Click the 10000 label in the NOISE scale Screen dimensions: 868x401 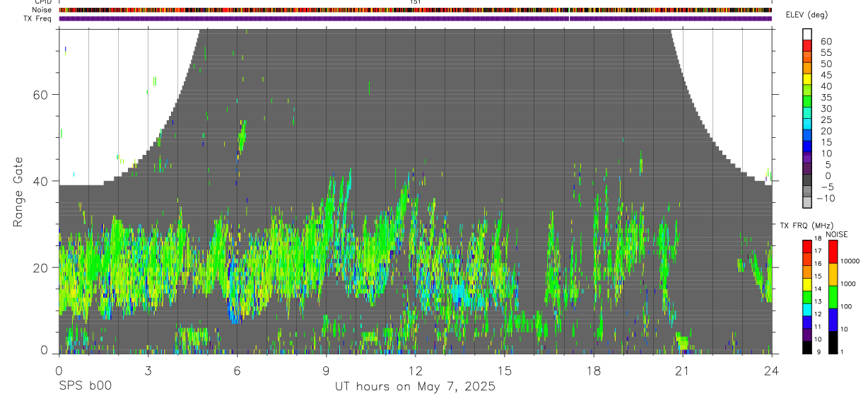tap(851, 262)
